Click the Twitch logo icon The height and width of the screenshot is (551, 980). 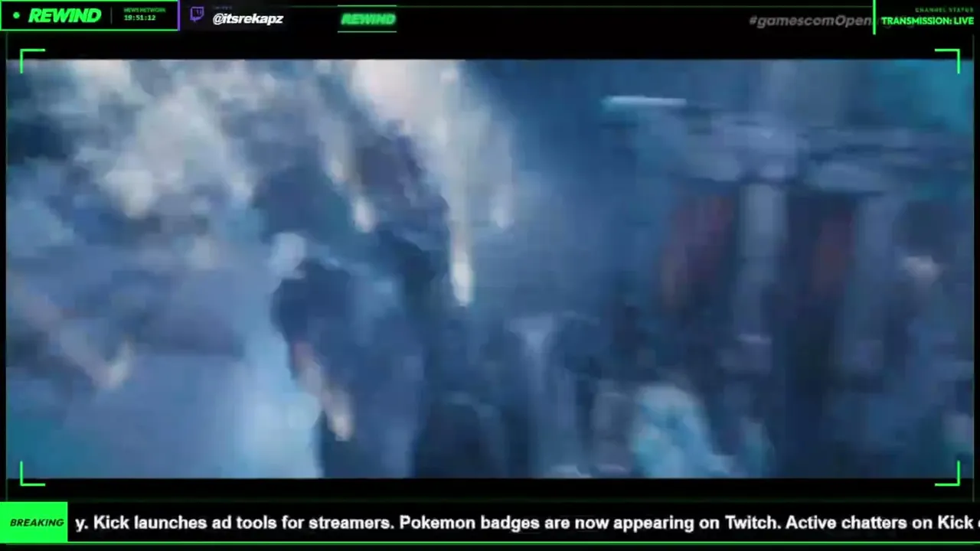[x=197, y=15]
